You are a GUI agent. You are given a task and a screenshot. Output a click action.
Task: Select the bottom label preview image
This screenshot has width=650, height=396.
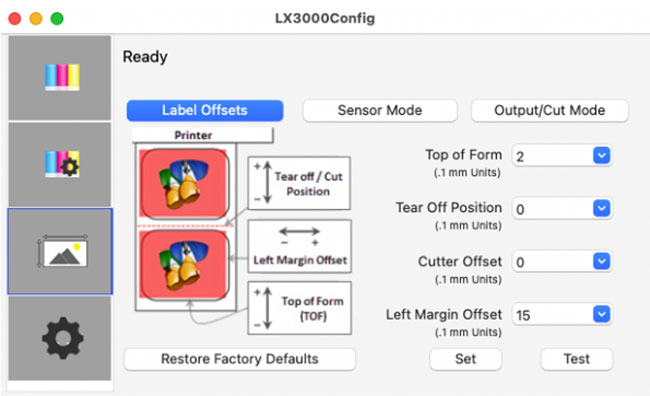(x=184, y=265)
